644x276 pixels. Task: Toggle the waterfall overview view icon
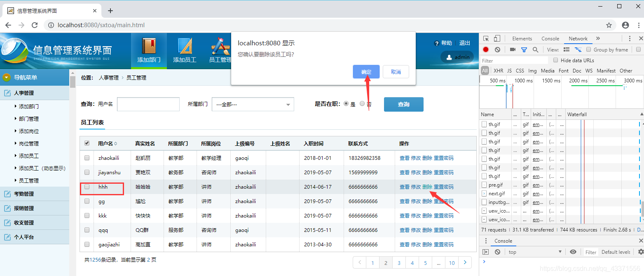pos(578,49)
